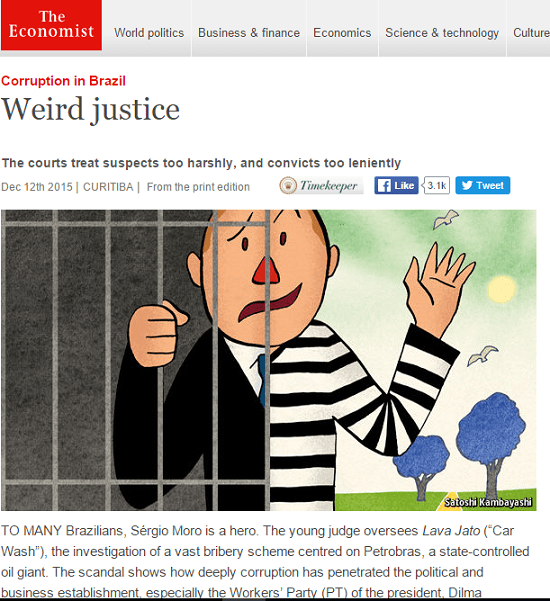Viewport: 550px width, 601px height.
Task: Click the Facebook f icon
Action: click(x=383, y=186)
